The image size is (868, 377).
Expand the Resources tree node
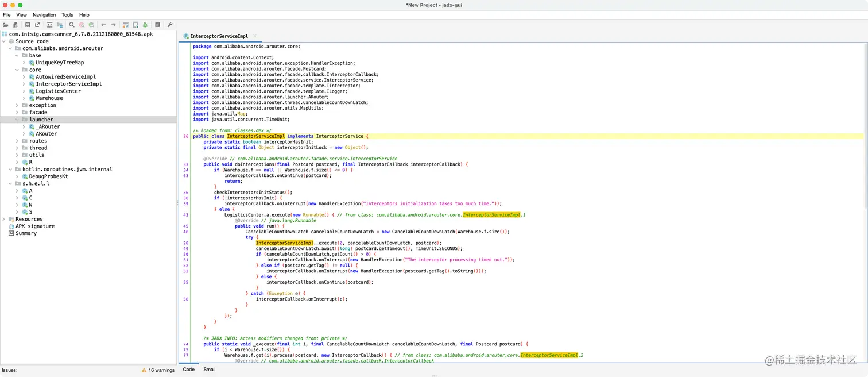click(3, 219)
